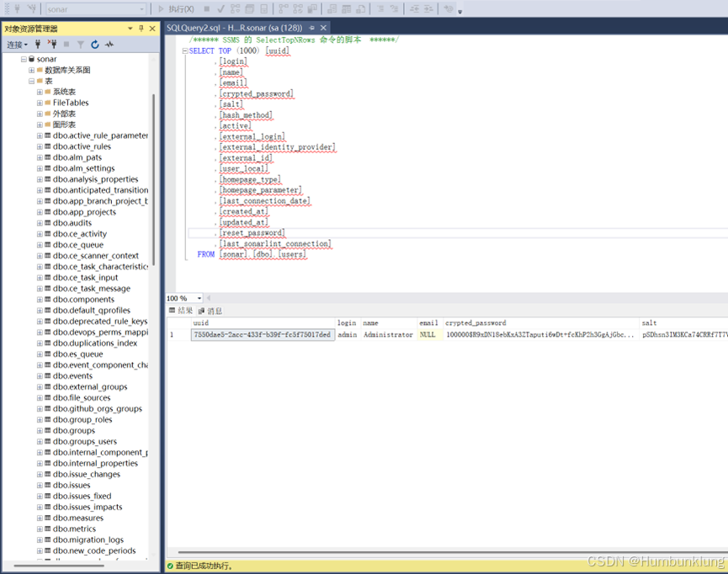
Task: Select the dbo.alm_settings table
Action: pos(83,168)
